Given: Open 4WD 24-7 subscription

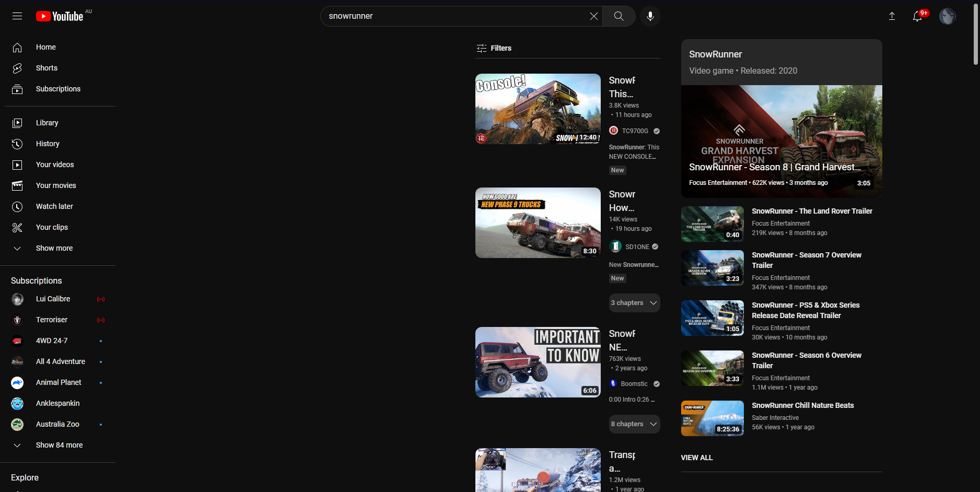Looking at the screenshot, I should click(x=60, y=341).
